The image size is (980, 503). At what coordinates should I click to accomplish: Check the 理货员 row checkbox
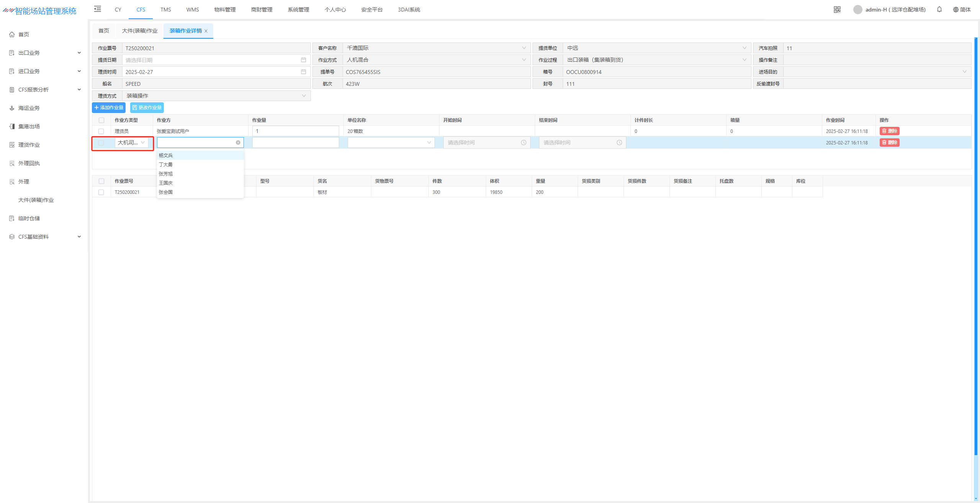tap(101, 131)
